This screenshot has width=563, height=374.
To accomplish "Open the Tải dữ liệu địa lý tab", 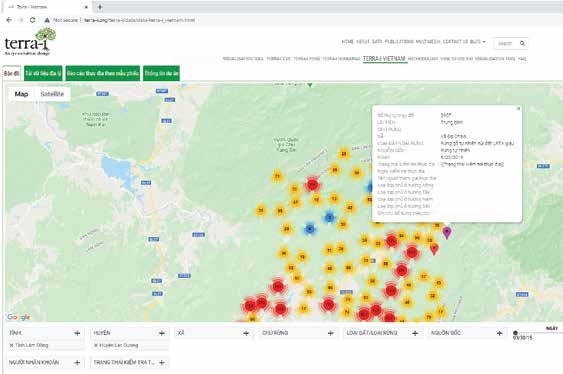I will tap(43, 73).
